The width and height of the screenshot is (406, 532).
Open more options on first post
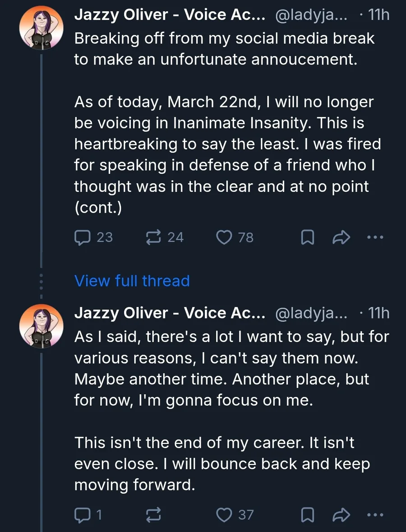click(375, 237)
